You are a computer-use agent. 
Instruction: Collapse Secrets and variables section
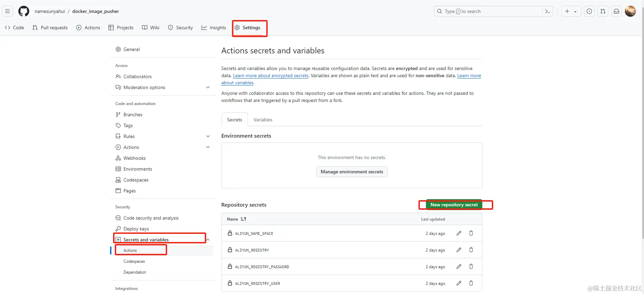click(208, 240)
